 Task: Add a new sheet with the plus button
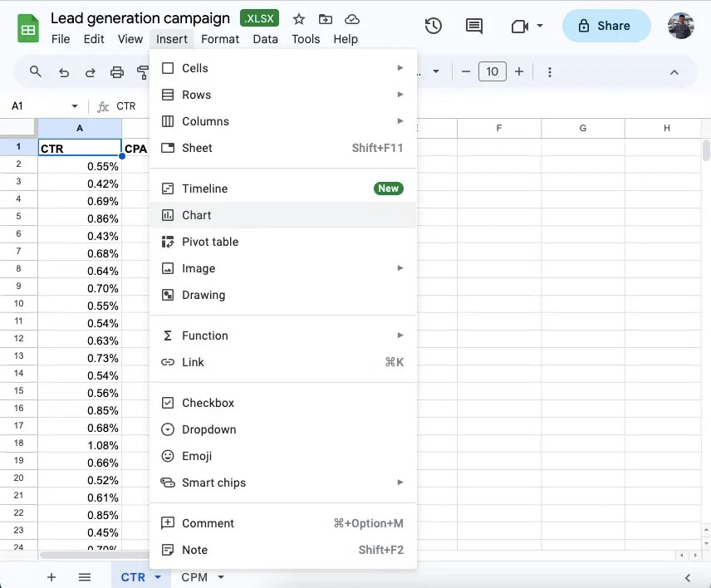(x=51, y=576)
